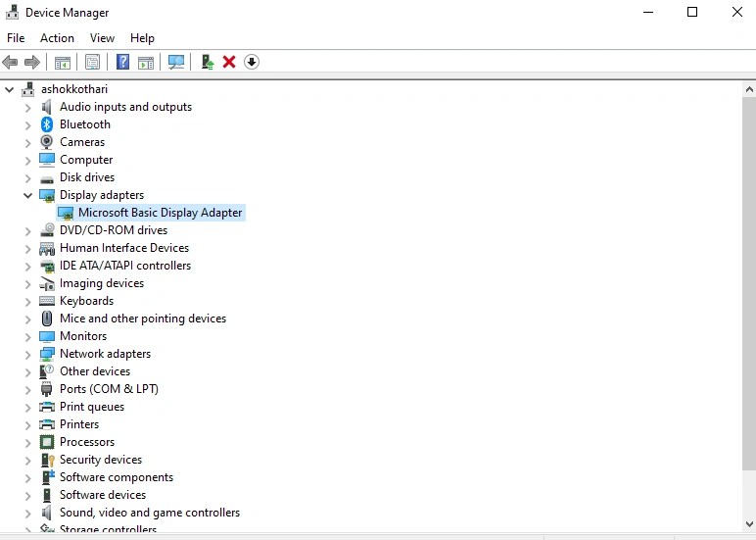Click the red X Uninstall device icon
Screen dimensions: 756x540
229,62
